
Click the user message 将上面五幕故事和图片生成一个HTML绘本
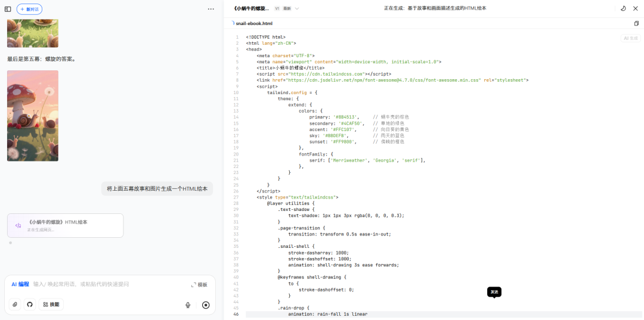pos(157,189)
